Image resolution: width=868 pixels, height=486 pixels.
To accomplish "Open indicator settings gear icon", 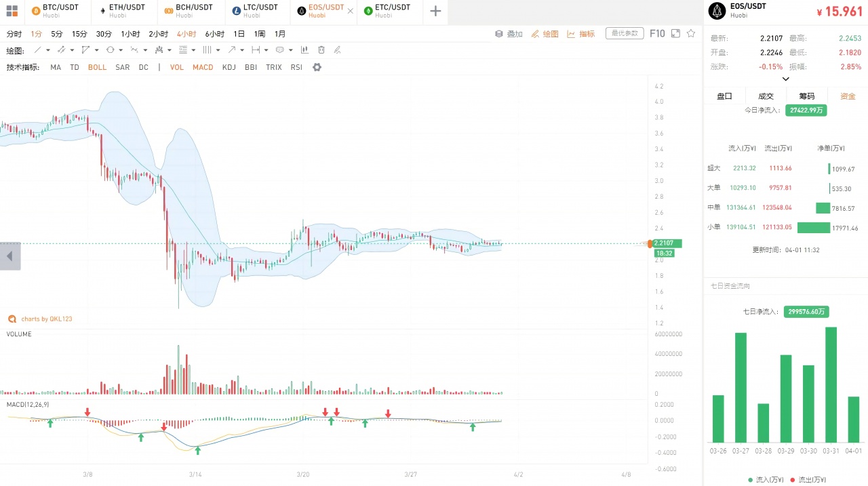I will tap(317, 67).
